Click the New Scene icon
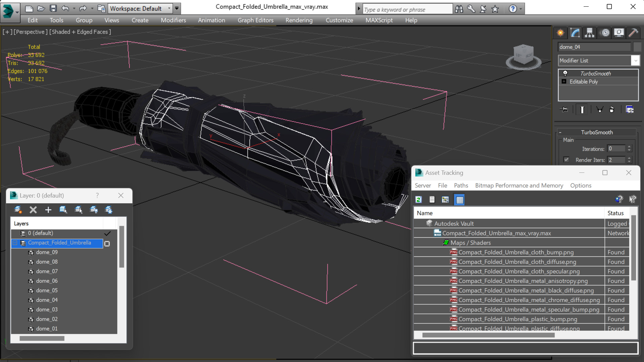Screen dimensions: 644x362 tap(29, 8)
